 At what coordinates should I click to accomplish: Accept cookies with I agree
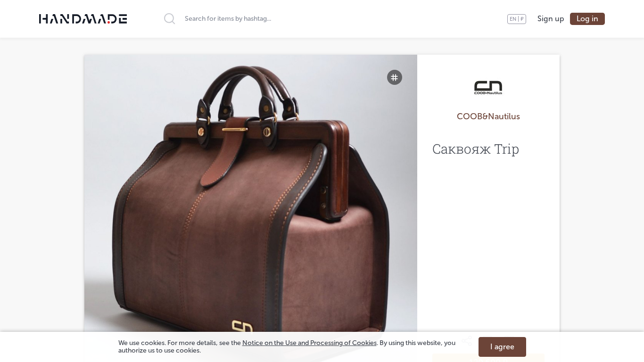coord(502,347)
